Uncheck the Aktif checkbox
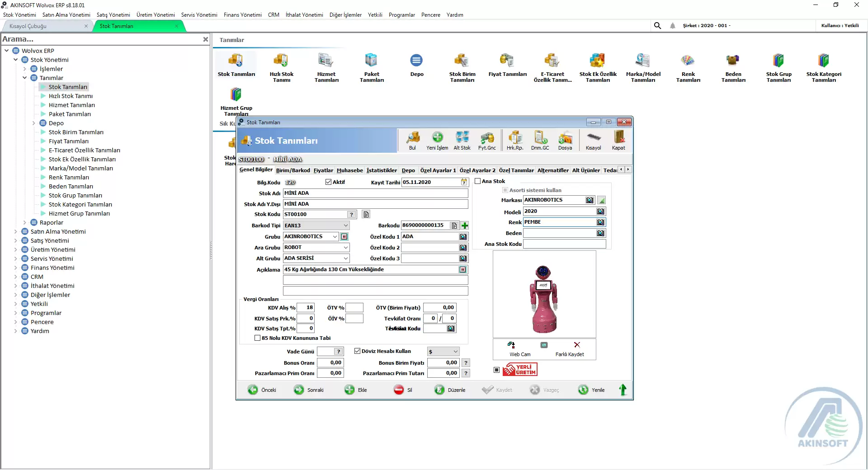The height and width of the screenshot is (470, 868). click(329, 182)
